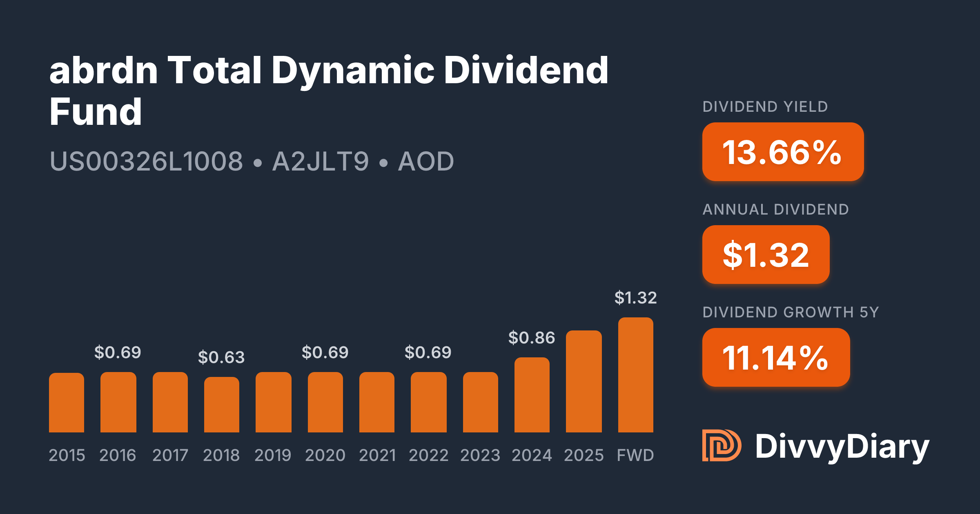
Task: Select the 2015 dividend bar
Action: pyautogui.click(x=67, y=402)
